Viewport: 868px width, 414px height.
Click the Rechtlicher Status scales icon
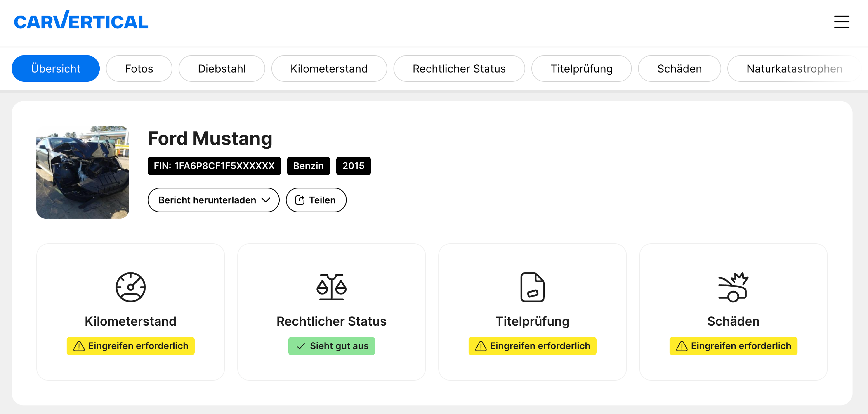click(x=331, y=287)
